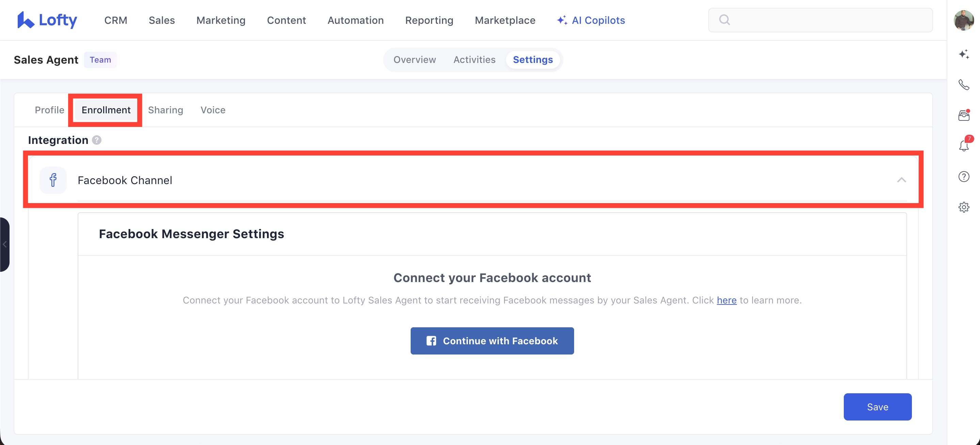Collapse the Facebook Channel section

pyautogui.click(x=901, y=180)
